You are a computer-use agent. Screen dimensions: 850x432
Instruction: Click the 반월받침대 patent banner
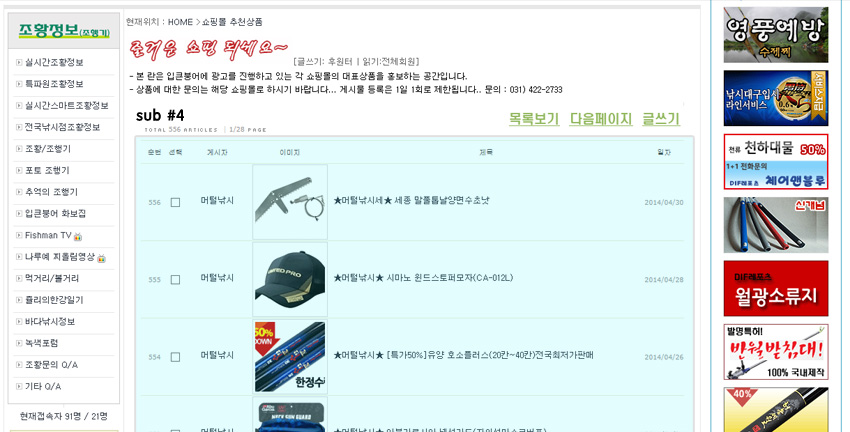(776, 352)
